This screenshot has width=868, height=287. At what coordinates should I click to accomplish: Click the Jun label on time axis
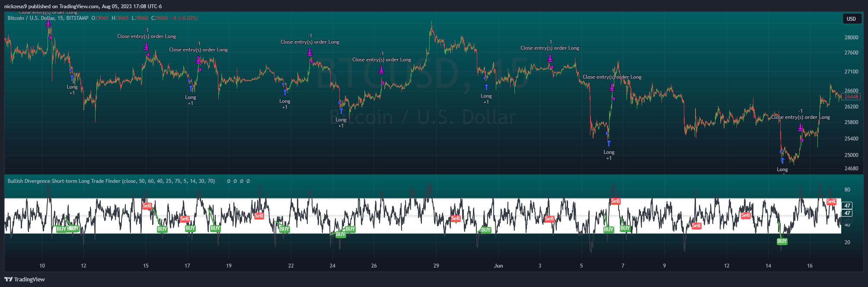(498, 266)
